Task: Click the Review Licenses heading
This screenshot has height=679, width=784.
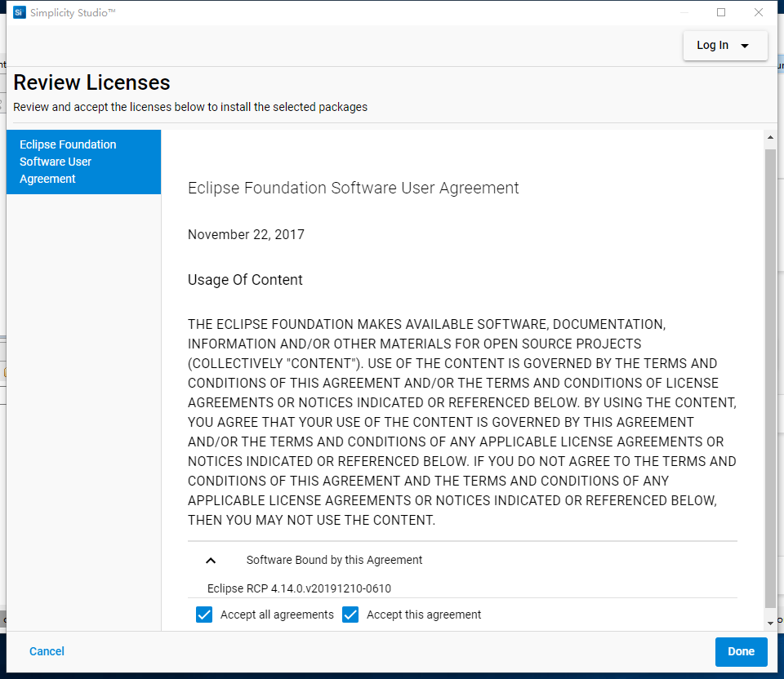Action: coord(91,82)
